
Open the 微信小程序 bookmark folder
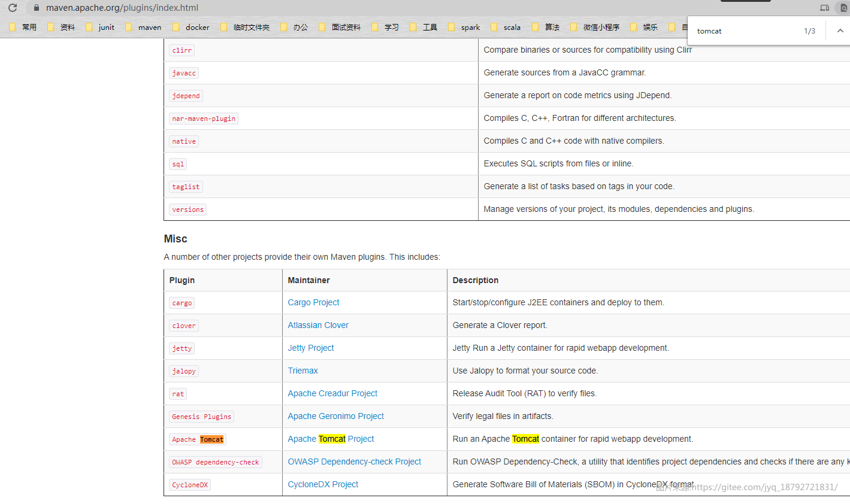(x=595, y=27)
